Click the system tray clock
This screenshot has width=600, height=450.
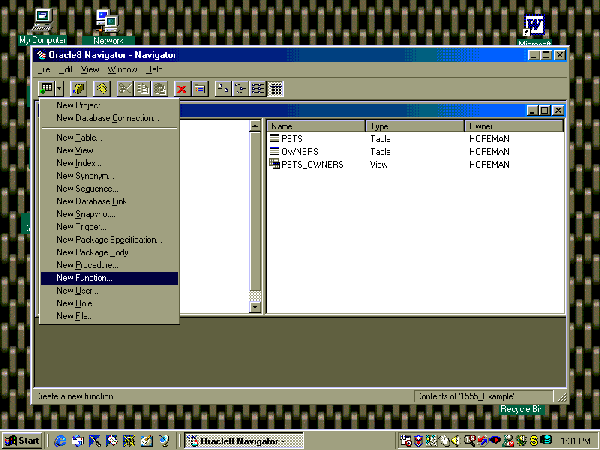pos(576,441)
